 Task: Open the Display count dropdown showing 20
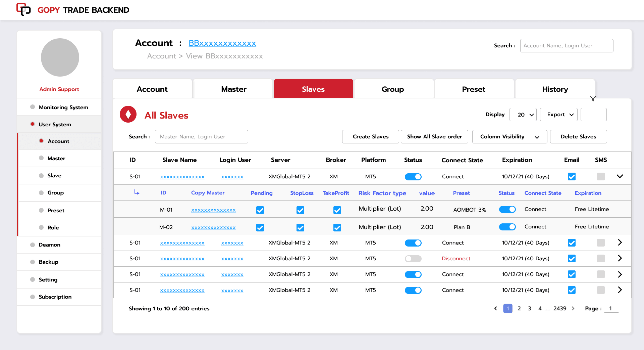pyautogui.click(x=522, y=115)
